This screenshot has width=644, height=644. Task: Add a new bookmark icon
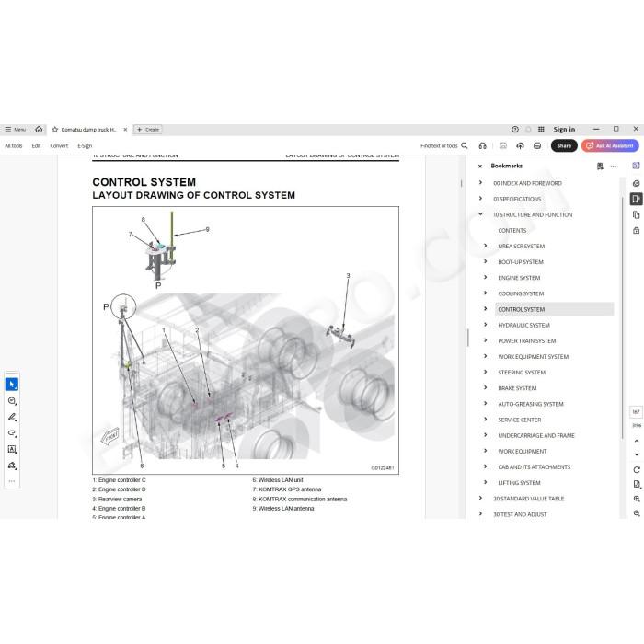tap(600, 166)
